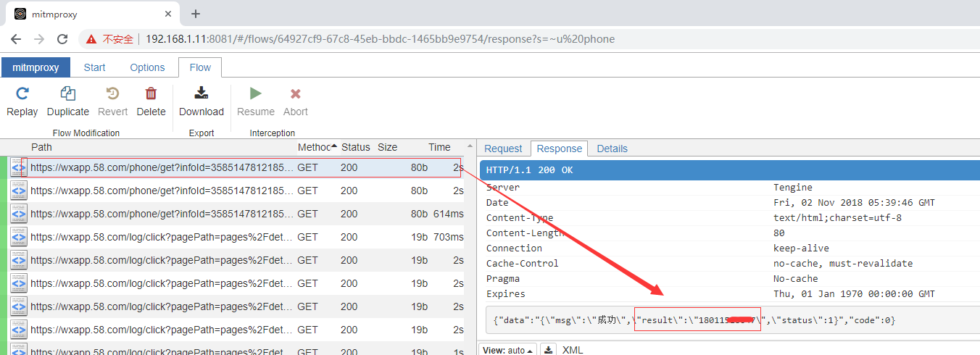
Task: Select the Response tab of the flow detail
Action: click(x=559, y=149)
